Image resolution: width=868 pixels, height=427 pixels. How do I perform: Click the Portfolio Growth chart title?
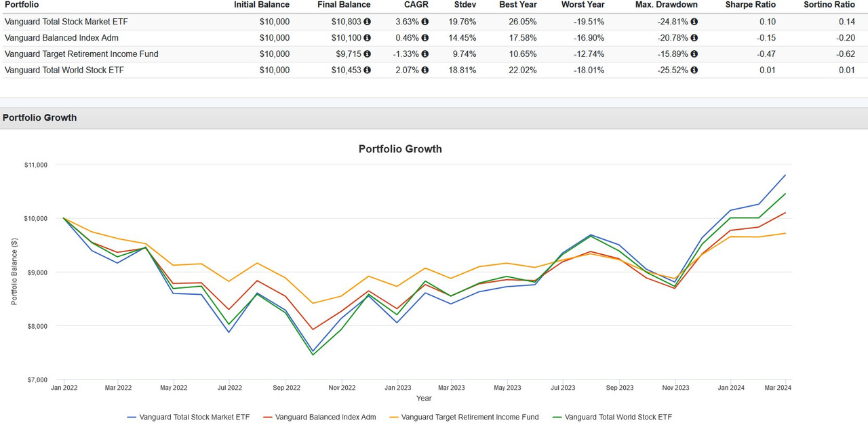[400, 149]
